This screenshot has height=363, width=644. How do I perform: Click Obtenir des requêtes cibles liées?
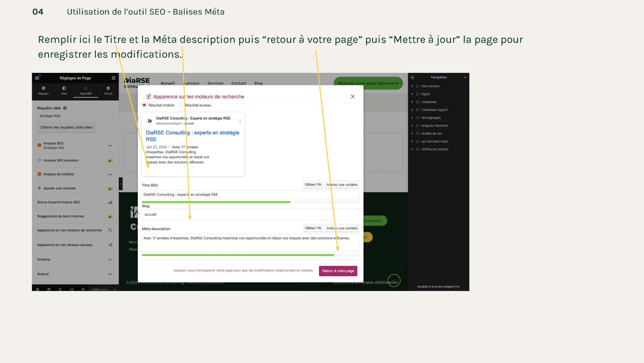point(66,127)
